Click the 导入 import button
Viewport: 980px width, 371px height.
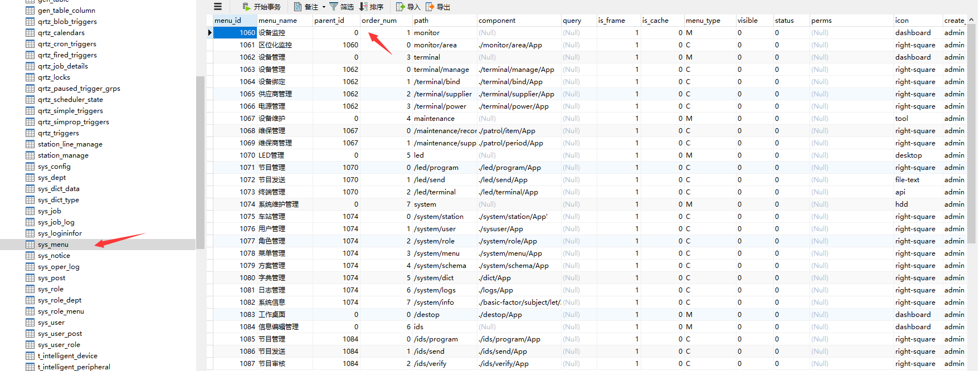click(408, 7)
